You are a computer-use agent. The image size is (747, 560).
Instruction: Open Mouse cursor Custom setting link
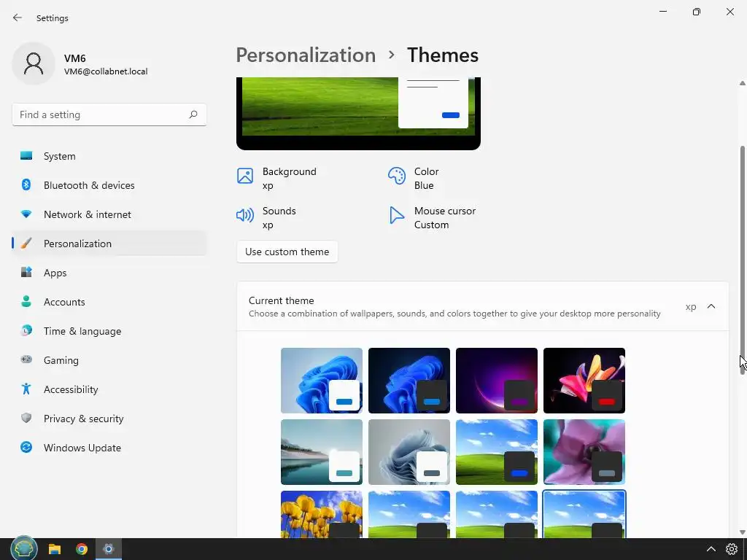432,217
